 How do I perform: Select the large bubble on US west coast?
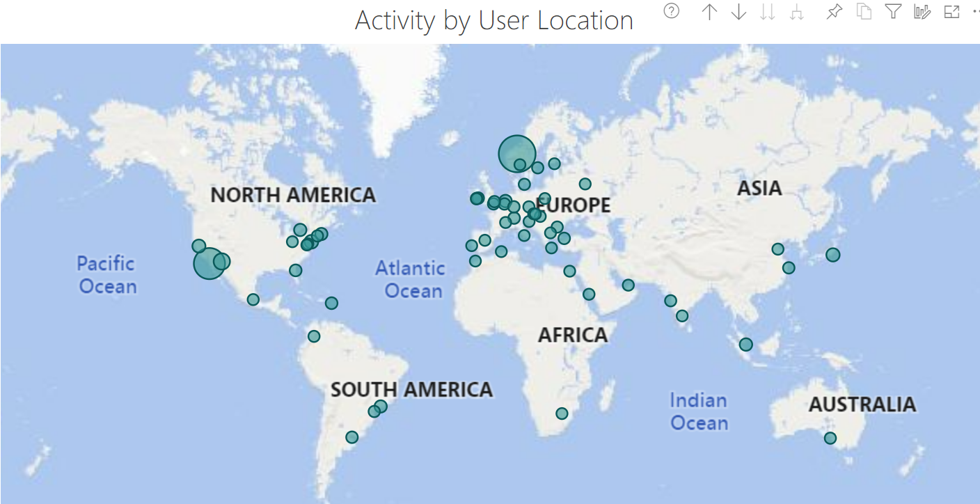pyautogui.click(x=209, y=264)
